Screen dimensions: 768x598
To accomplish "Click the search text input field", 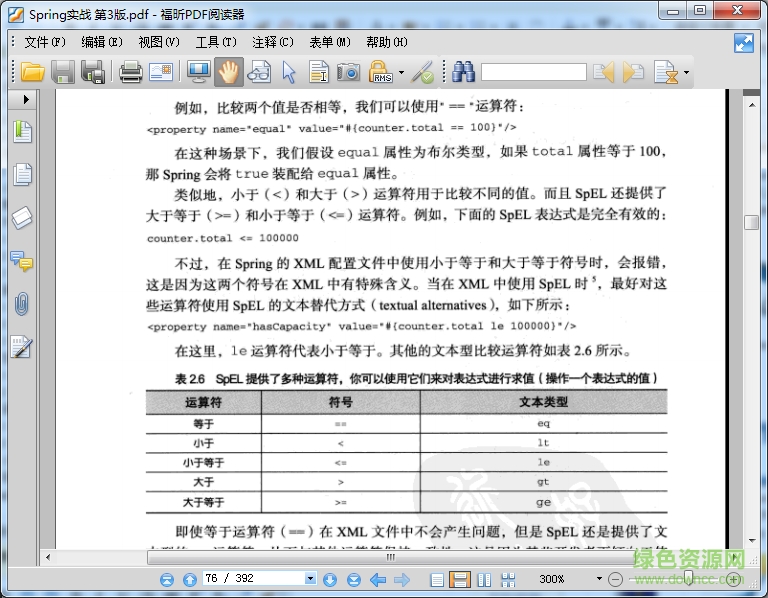I will [x=532, y=72].
